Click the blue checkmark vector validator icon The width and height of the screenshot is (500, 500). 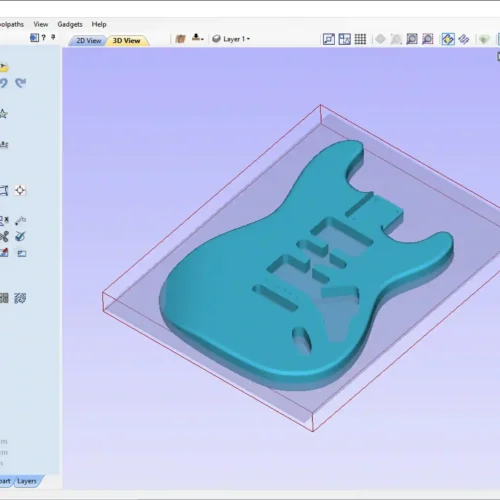click(20, 237)
